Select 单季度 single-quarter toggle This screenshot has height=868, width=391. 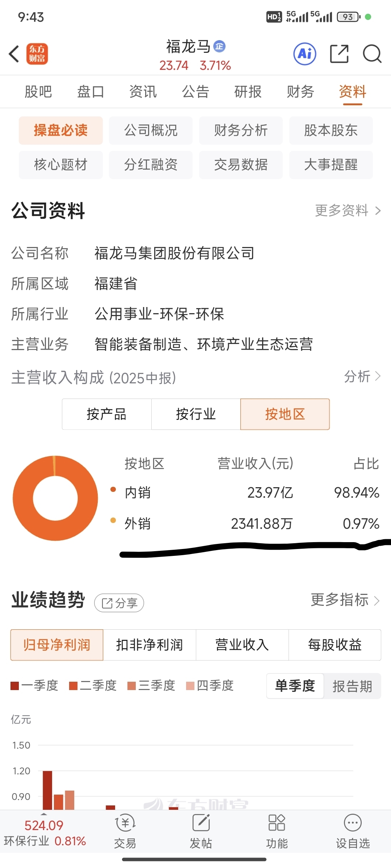pos(295,686)
